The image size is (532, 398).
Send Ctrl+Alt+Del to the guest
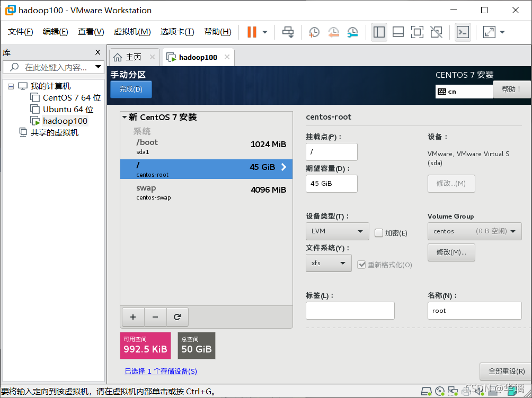(x=288, y=32)
